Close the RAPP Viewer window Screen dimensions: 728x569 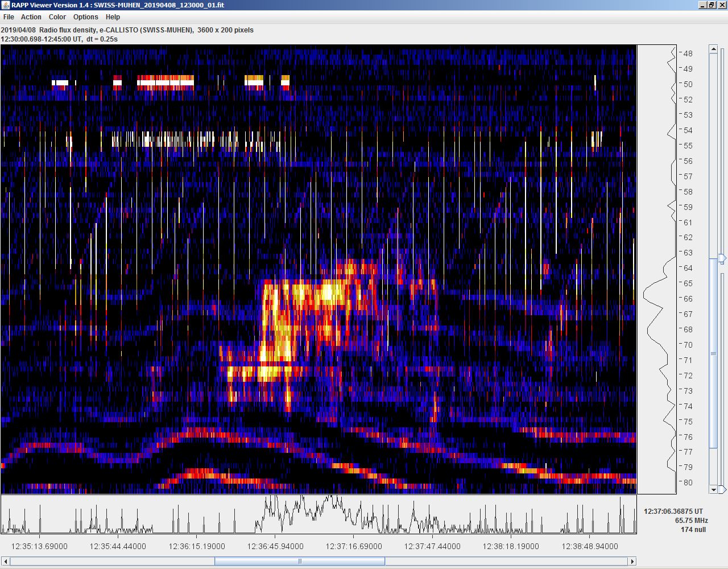[721, 5]
